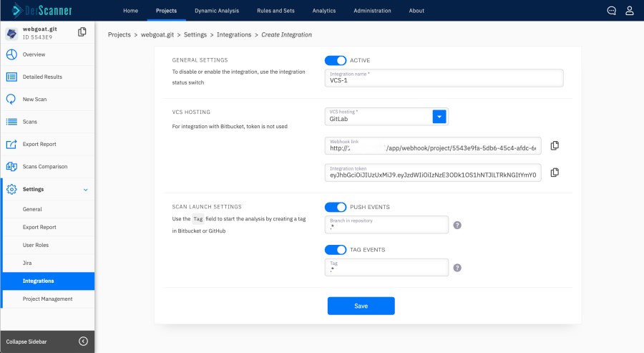This screenshot has width=644, height=353.
Task: Copy the Integration token to clipboard
Action: 555,173
